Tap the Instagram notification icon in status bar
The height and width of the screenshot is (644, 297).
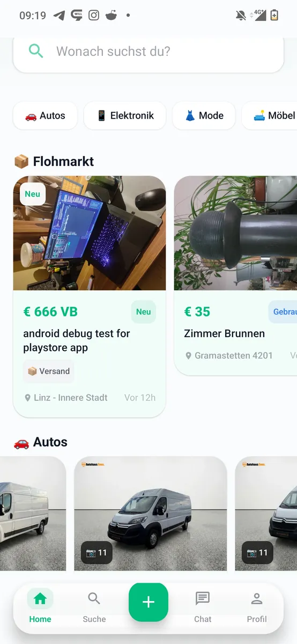pyautogui.click(x=94, y=16)
